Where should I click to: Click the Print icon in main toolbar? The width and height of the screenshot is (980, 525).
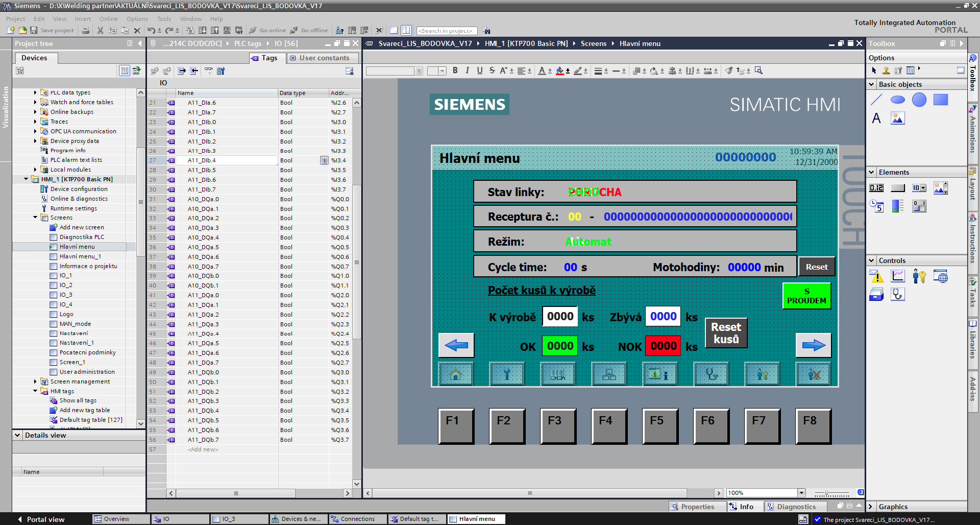86,30
